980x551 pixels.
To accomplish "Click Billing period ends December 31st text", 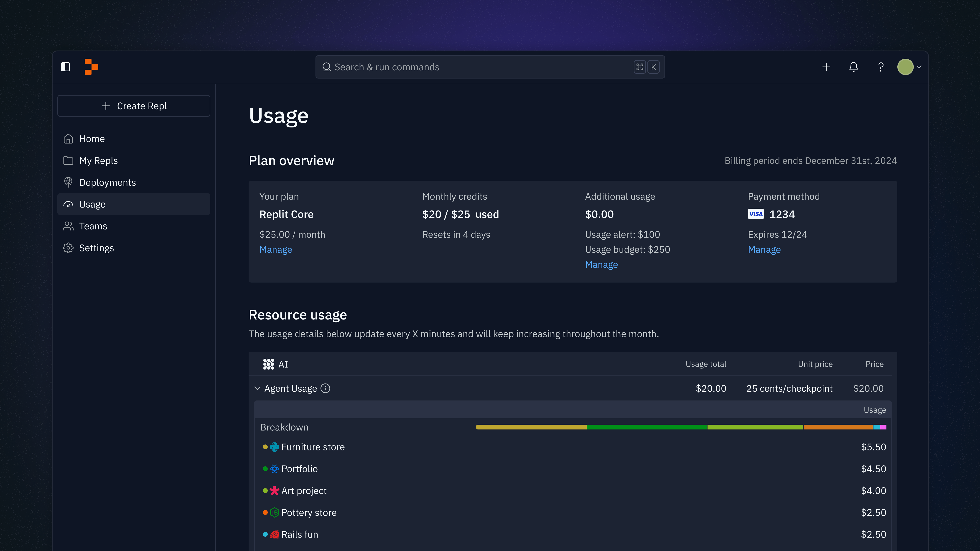I will 810,160.
